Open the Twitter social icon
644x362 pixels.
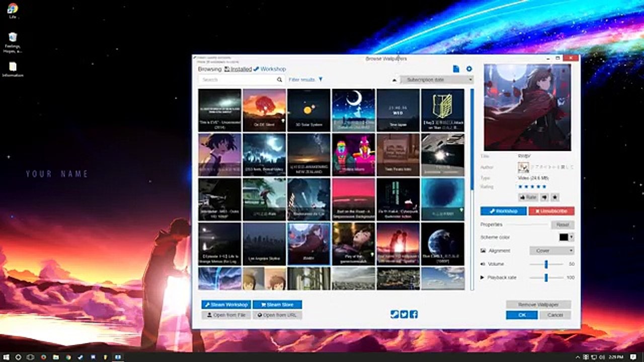tap(404, 314)
